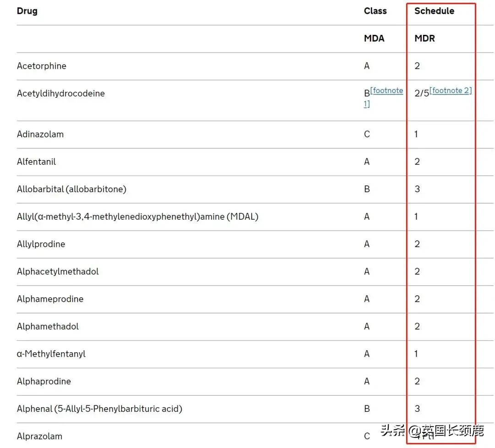495x448 pixels.
Task: Select Allobarbital (allobarbitone) text
Action: click(71, 189)
